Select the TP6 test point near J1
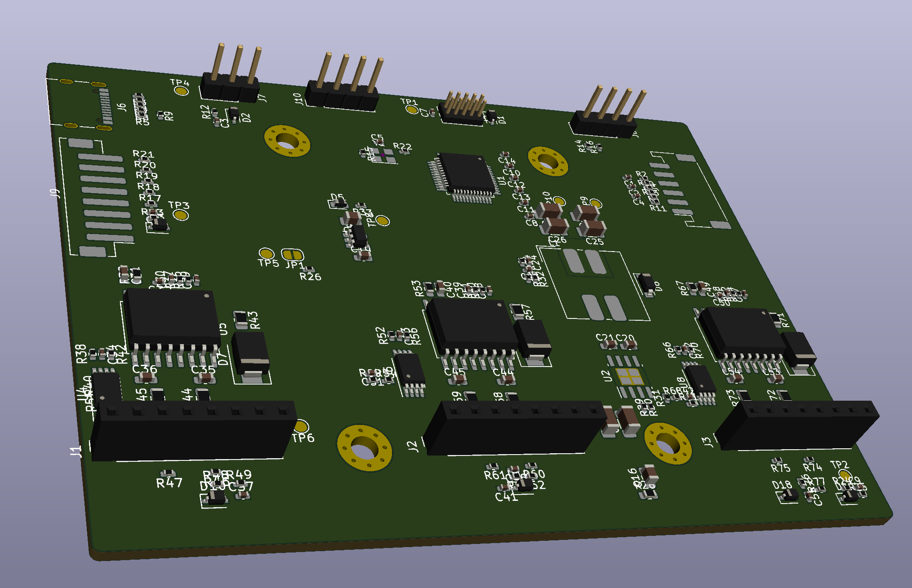 pyautogui.click(x=301, y=426)
